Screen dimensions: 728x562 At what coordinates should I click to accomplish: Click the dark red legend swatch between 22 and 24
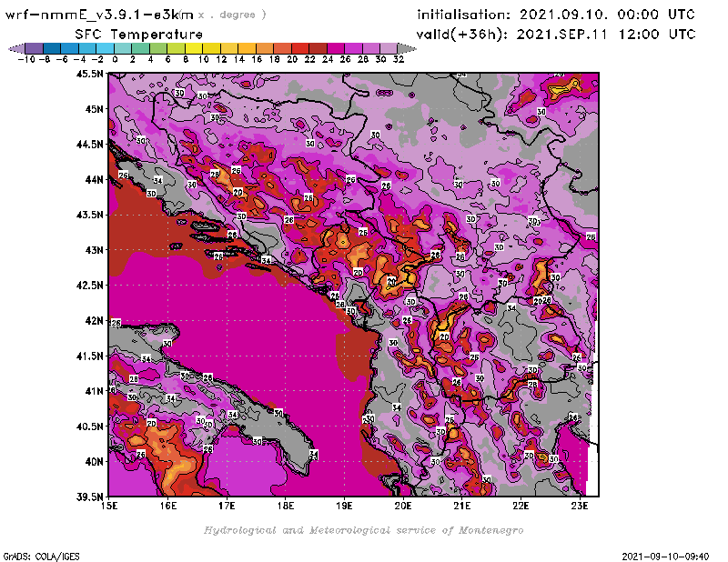coord(318,48)
